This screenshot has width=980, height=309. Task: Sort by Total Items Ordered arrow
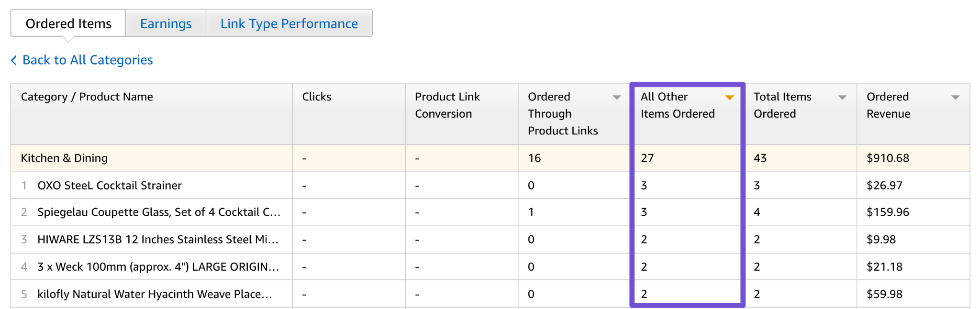(x=842, y=97)
